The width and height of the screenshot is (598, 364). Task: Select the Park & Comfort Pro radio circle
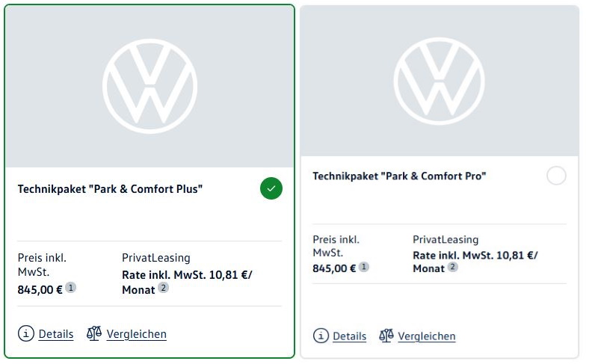(x=556, y=176)
